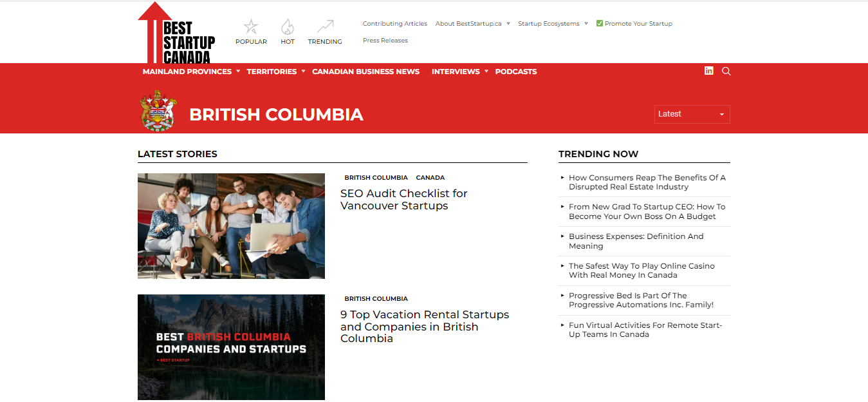Open the Latest sort dropdown

[692, 114]
